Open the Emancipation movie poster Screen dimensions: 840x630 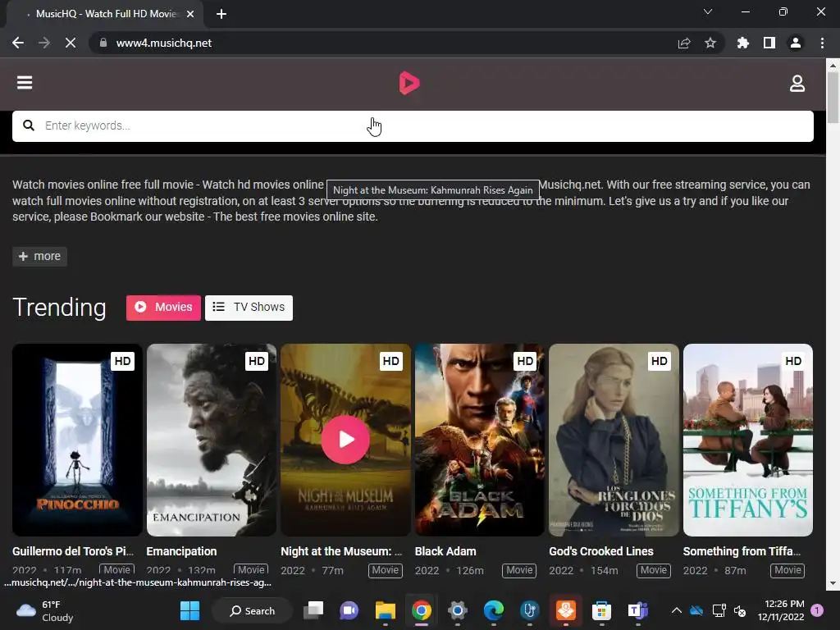click(x=212, y=440)
